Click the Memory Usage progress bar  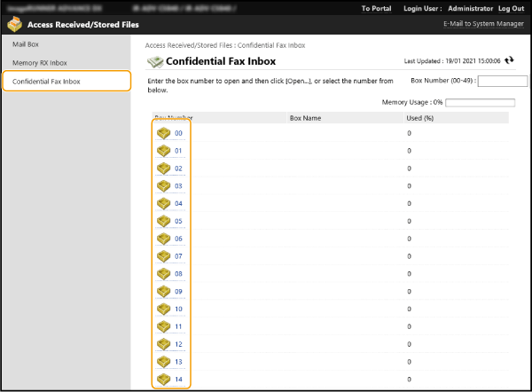480,102
